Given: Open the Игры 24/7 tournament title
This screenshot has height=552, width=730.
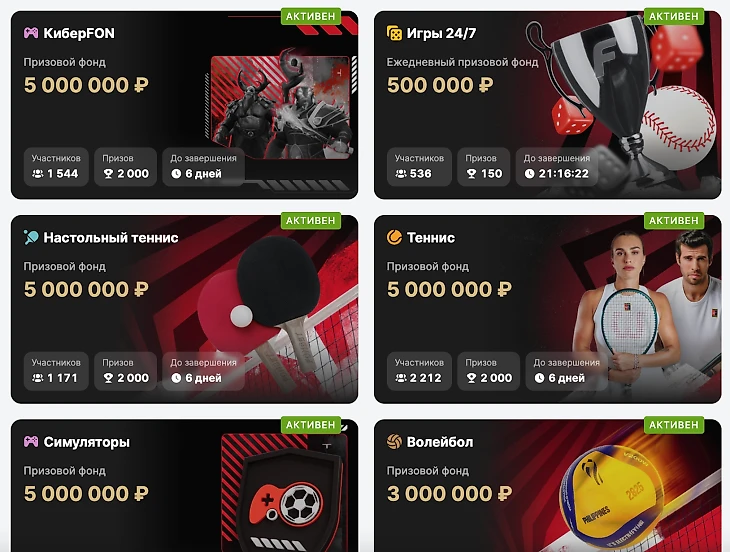Looking at the screenshot, I should point(441,33).
